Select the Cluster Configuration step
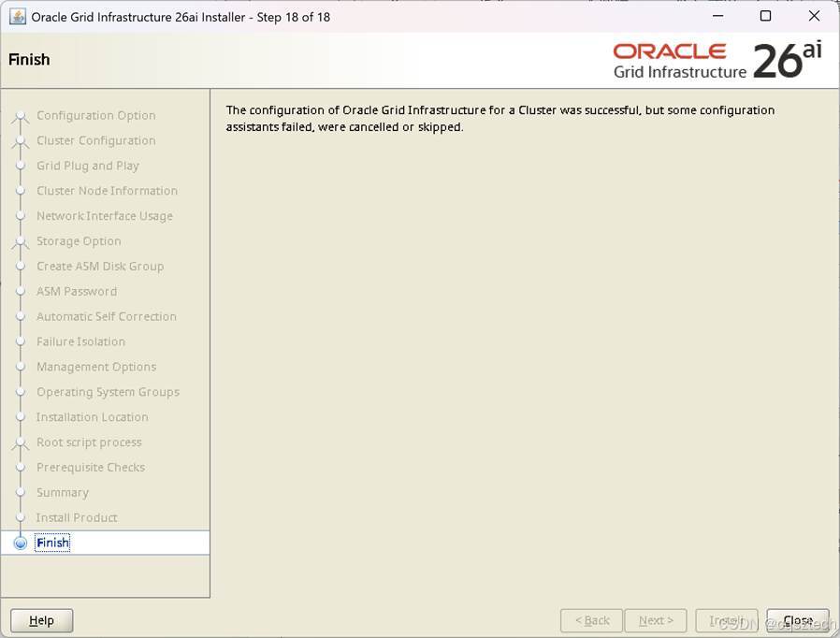Screen dimensions: 840x638 tap(96, 140)
